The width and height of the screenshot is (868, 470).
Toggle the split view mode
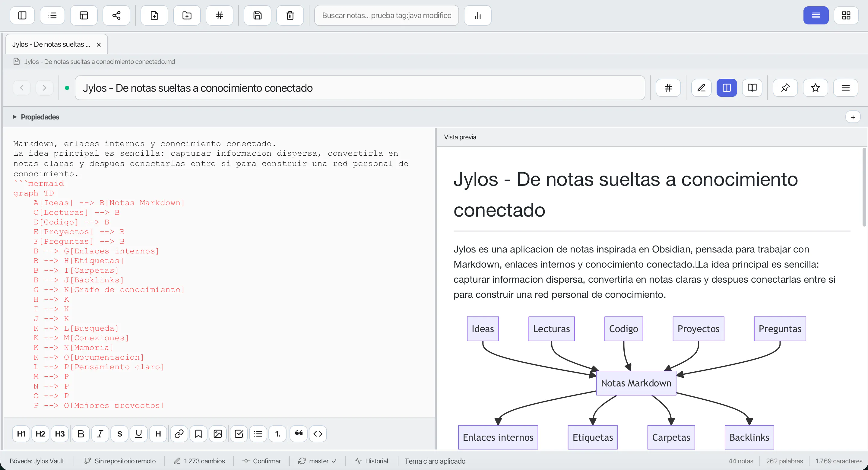coord(727,88)
